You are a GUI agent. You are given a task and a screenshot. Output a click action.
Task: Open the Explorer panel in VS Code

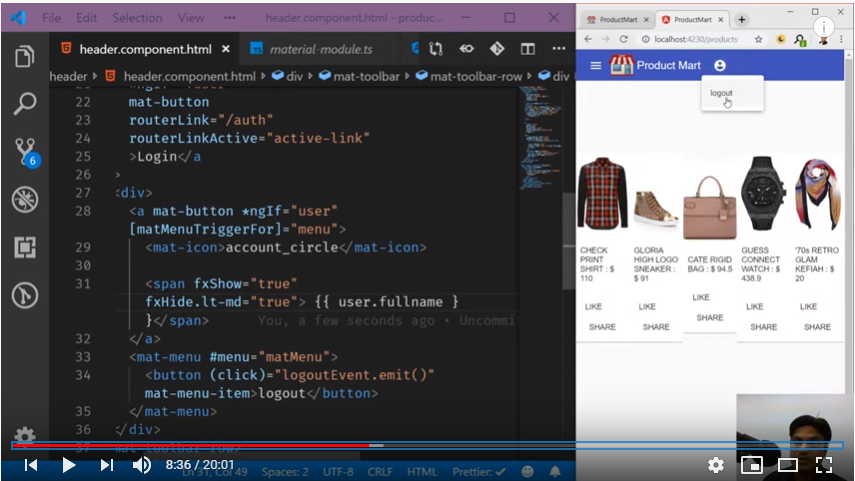click(x=24, y=57)
